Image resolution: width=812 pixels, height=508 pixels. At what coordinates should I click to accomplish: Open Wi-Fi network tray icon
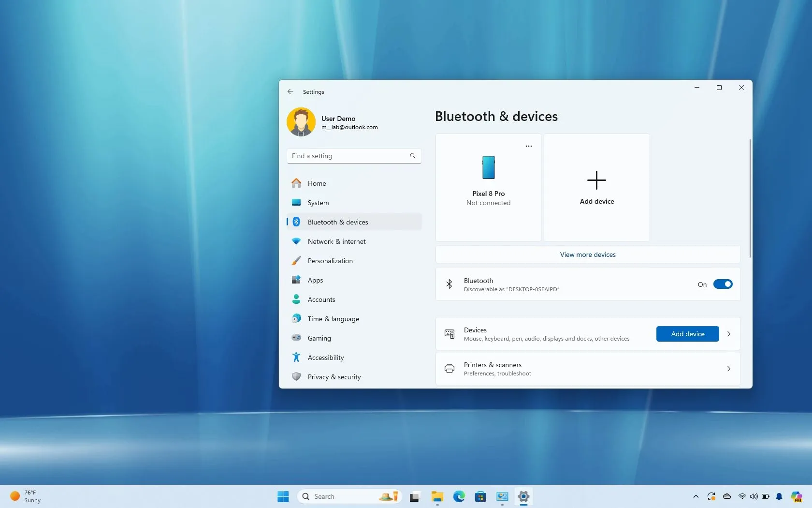pos(742,496)
